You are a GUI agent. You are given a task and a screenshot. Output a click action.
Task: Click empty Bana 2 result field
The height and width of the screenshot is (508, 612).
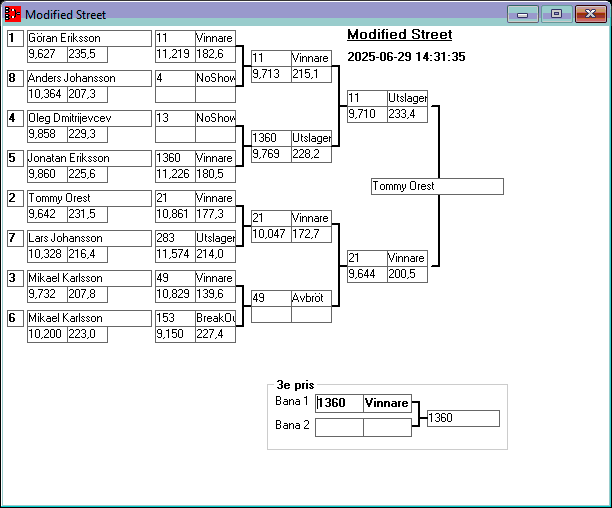[x=387, y=428]
